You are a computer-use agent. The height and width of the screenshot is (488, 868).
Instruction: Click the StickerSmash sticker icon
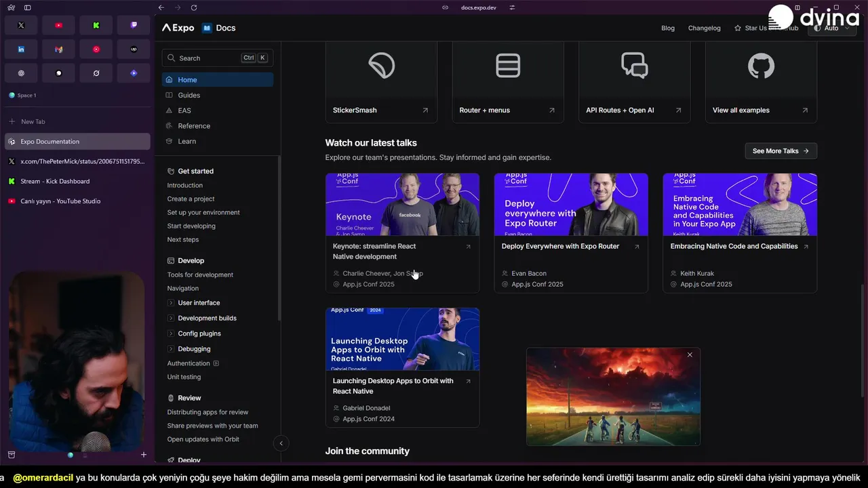(381, 66)
